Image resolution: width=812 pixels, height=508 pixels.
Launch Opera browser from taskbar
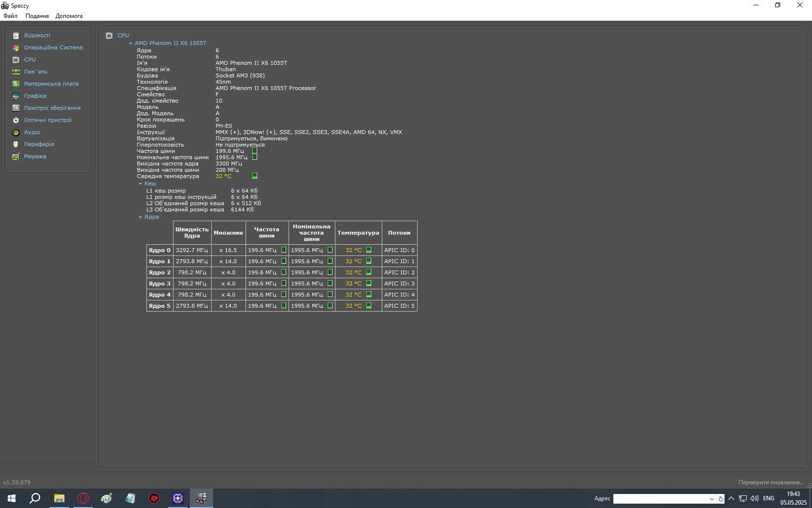click(x=83, y=498)
